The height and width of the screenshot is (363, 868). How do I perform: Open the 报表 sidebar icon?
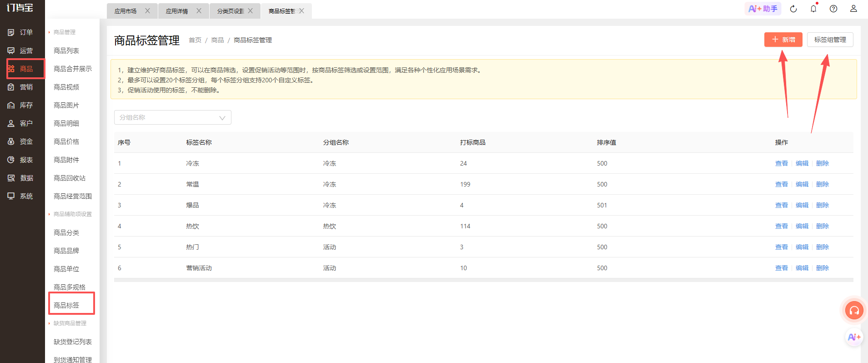click(11, 160)
